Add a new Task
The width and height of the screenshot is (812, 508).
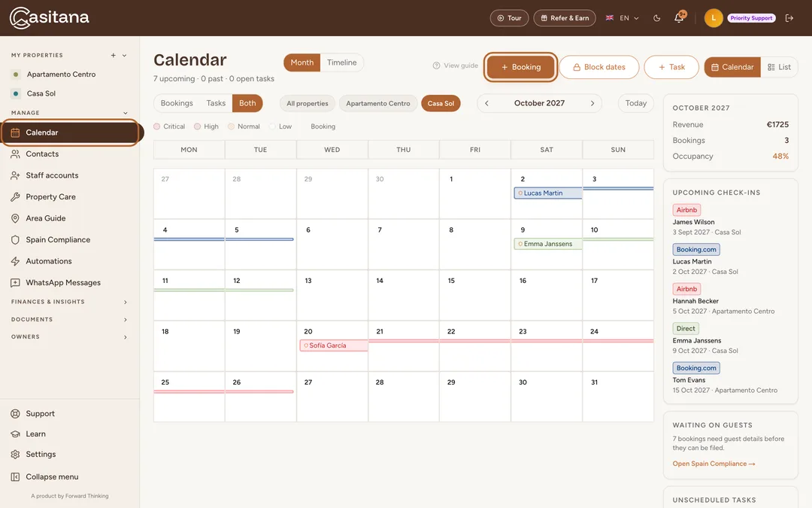click(671, 68)
